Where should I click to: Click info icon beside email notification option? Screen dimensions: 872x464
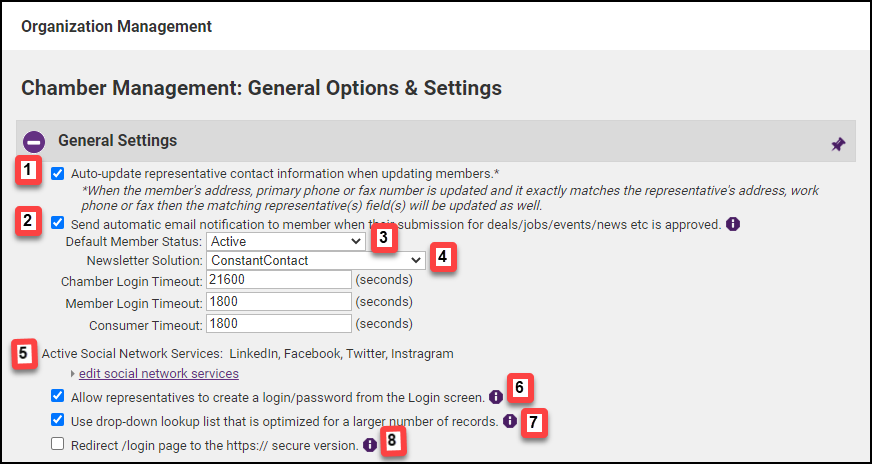pyautogui.click(x=732, y=224)
